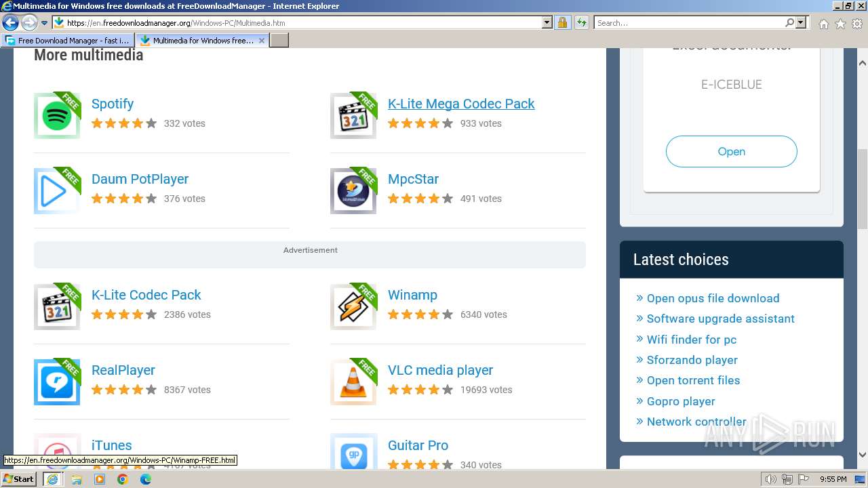Open the iTunes link

(112, 445)
